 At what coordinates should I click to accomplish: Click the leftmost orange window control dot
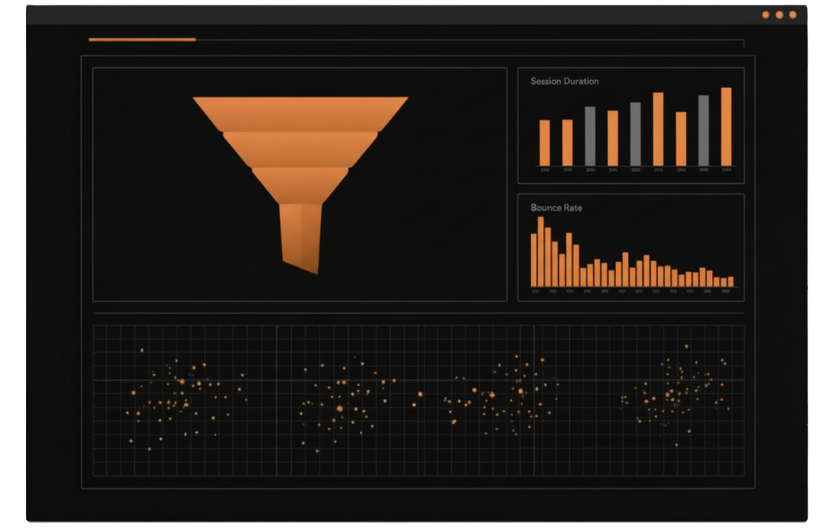[x=766, y=15]
